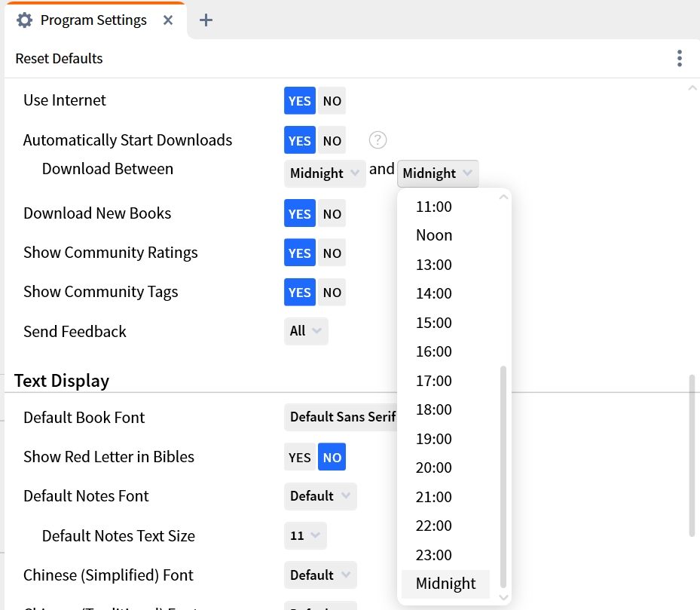
Task: Open the Send Feedback All dropdown
Action: pyautogui.click(x=306, y=331)
